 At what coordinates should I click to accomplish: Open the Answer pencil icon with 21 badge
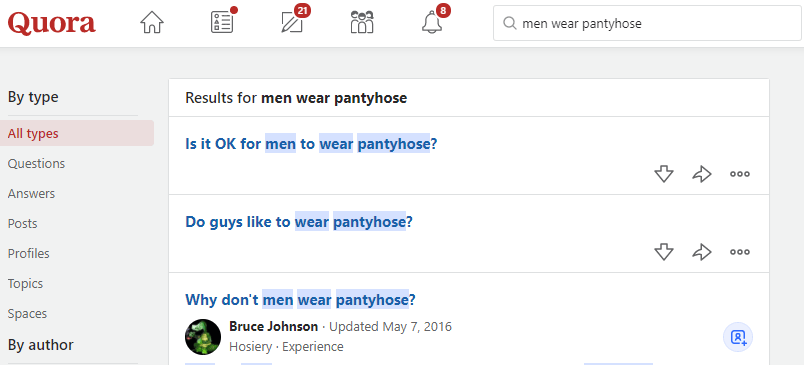(x=292, y=23)
